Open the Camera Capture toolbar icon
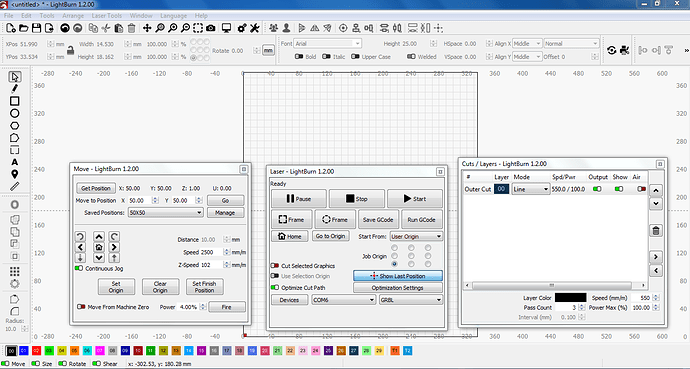690x369 pixels. [211, 28]
